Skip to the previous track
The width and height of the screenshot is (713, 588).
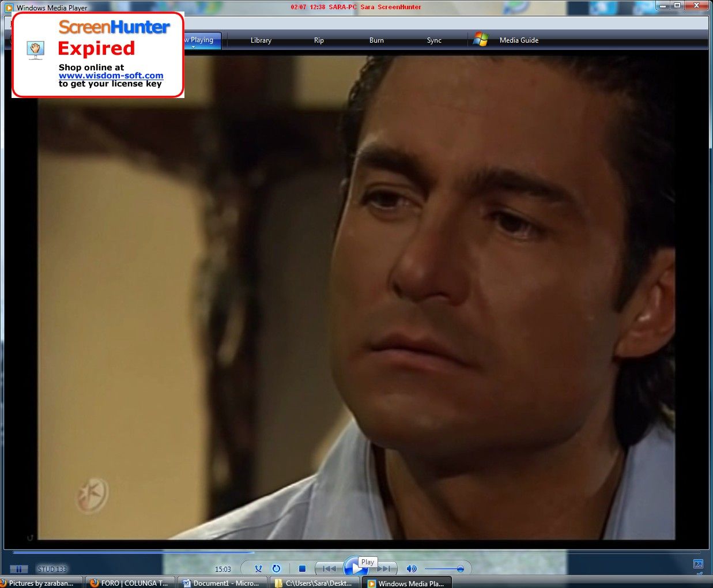click(329, 569)
